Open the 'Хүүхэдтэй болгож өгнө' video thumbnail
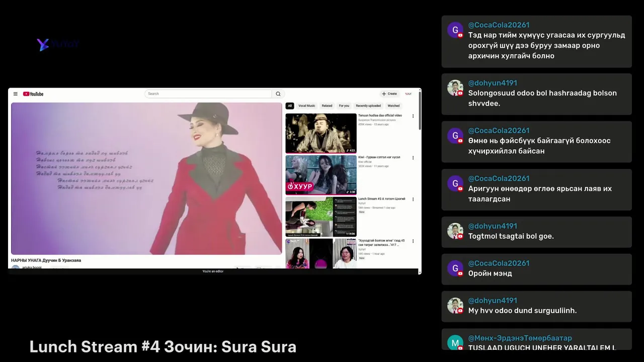Image resolution: width=644 pixels, height=362 pixels. (321, 254)
